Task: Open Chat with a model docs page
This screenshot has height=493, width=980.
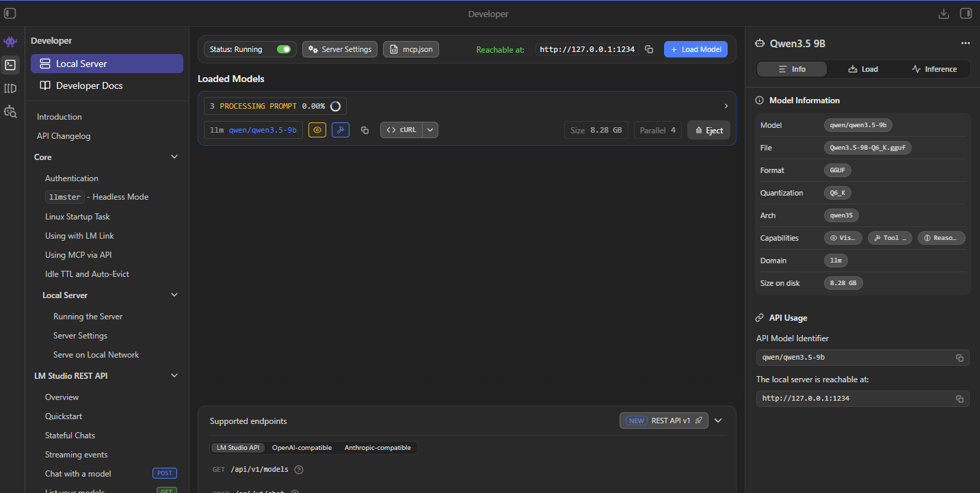Action: tap(78, 474)
